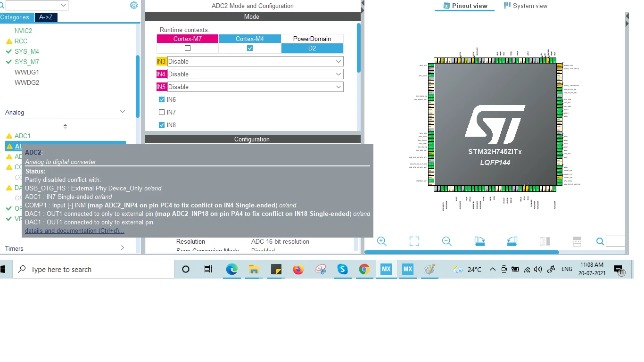Click the pinout horizontal scrollbar
Screen dimensions: 644x362
tap(462, 252)
